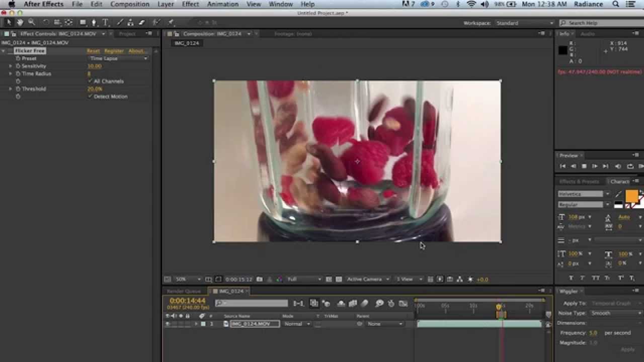Open the layer Normal blend mode dropdown

(297, 324)
